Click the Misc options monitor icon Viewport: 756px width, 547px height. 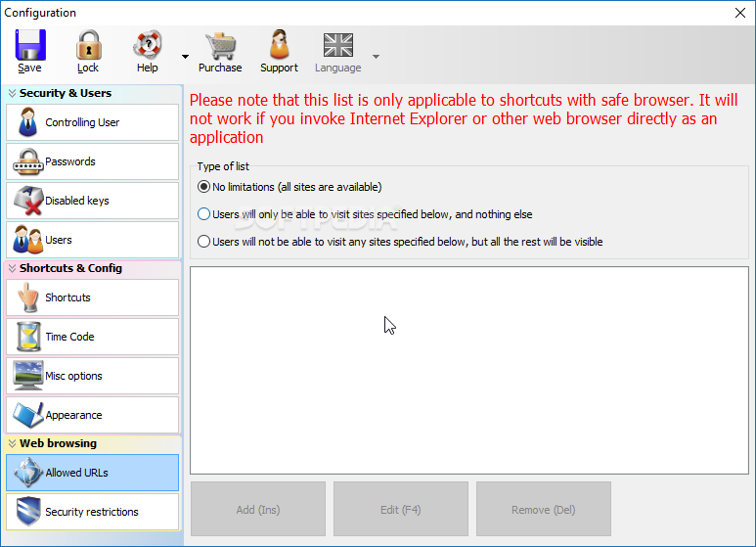point(28,376)
